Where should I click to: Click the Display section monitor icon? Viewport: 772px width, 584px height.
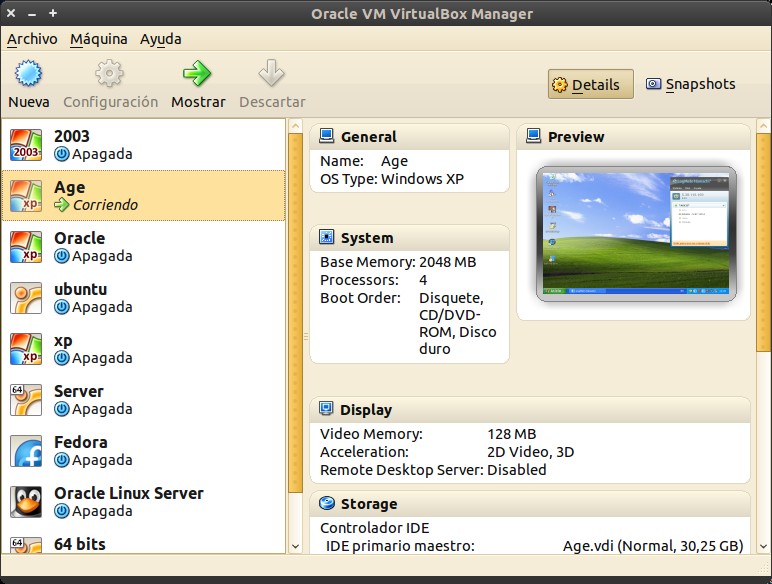pos(326,409)
